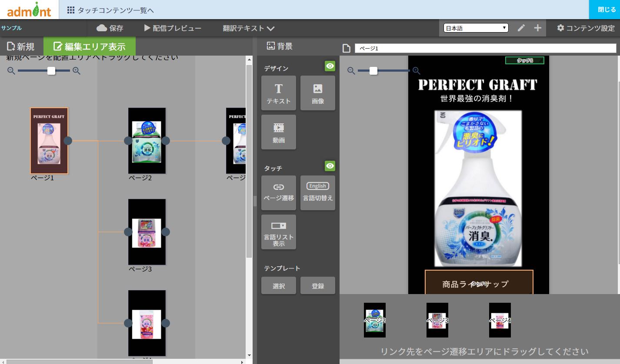This screenshot has height=364, width=620.
Task: Add a ページ遷移 link touch
Action: (x=279, y=193)
